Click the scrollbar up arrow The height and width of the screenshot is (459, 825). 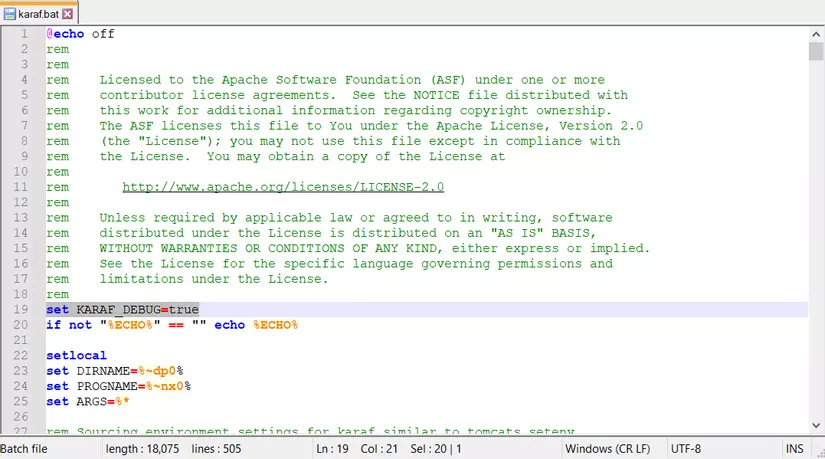(816, 34)
